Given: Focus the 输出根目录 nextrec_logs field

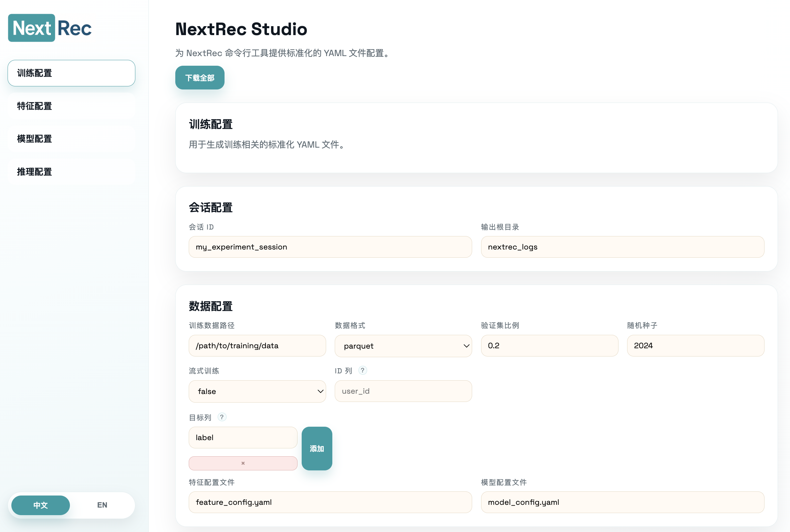Looking at the screenshot, I should pos(622,247).
